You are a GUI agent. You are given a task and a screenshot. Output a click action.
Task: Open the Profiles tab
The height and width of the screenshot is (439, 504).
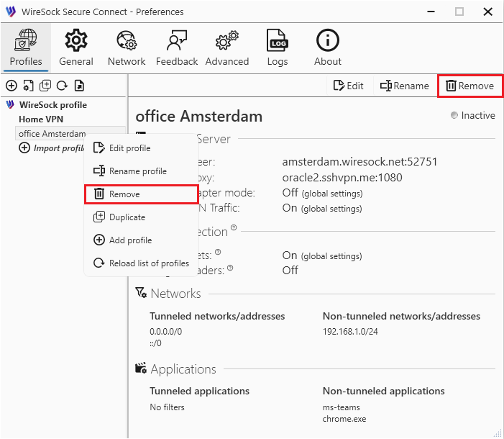click(x=26, y=47)
